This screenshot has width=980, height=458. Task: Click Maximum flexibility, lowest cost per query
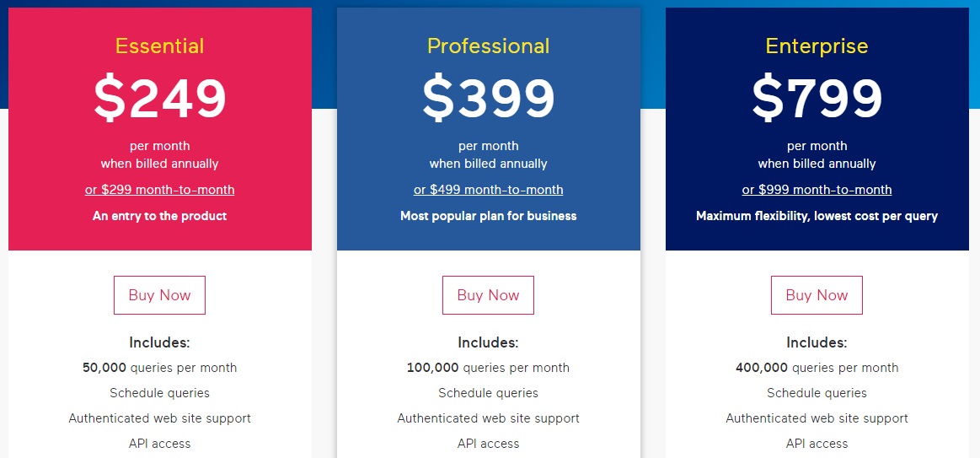pos(817,217)
